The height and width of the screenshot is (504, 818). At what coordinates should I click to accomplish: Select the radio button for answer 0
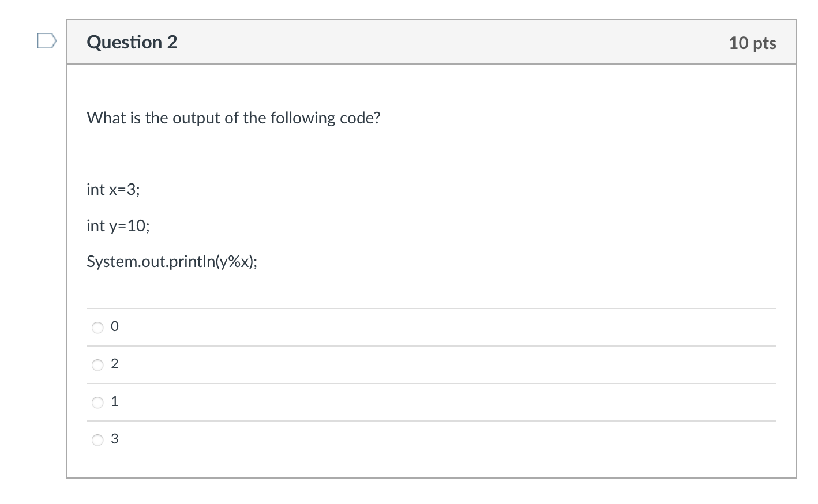click(98, 328)
